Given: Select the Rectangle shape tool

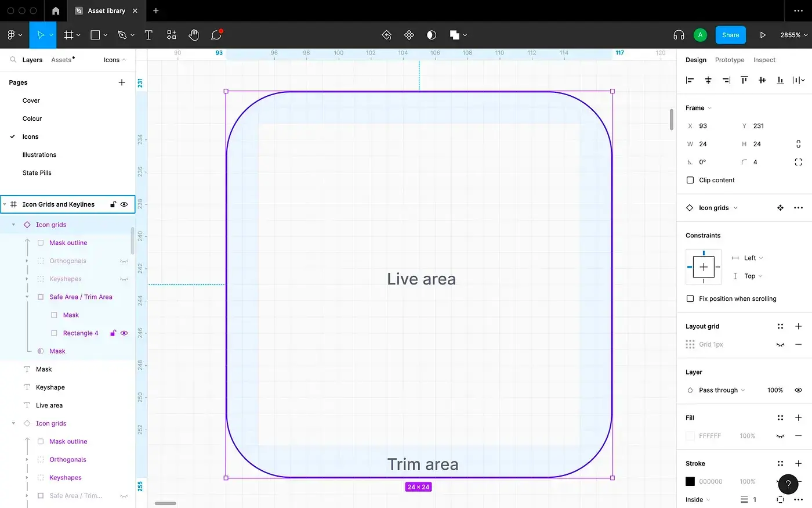Looking at the screenshot, I should (x=95, y=35).
